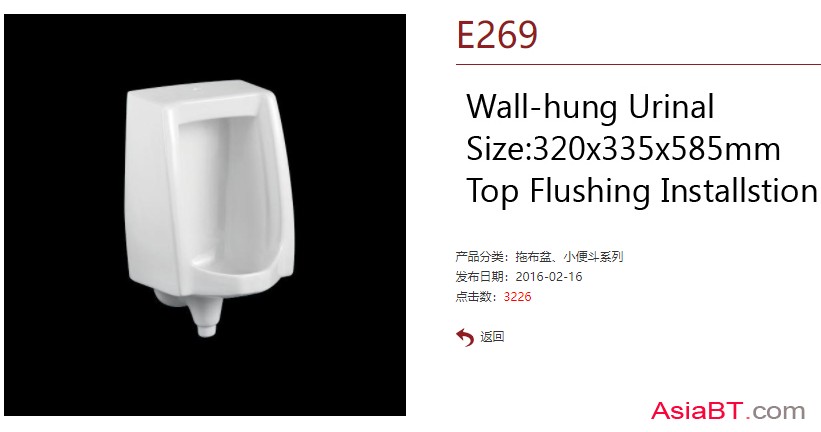Click the click count number 3226
Screen dimensions: 821x432
(x=517, y=297)
